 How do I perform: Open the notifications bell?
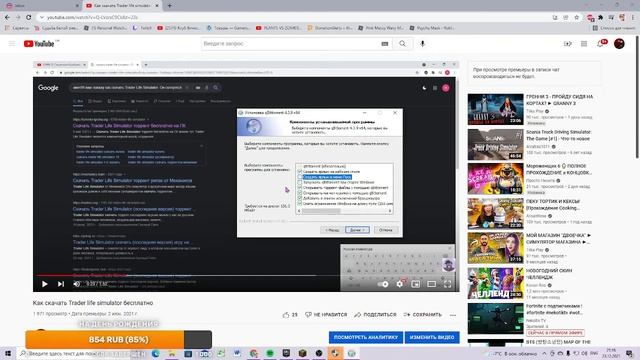(x=600, y=44)
